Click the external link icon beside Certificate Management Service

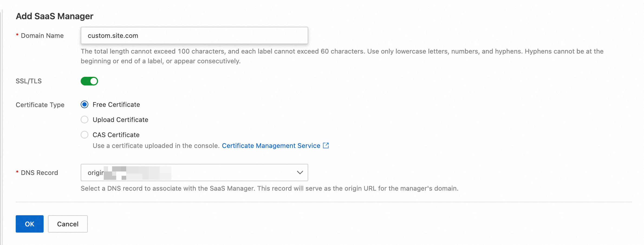pyautogui.click(x=326, y=146)
